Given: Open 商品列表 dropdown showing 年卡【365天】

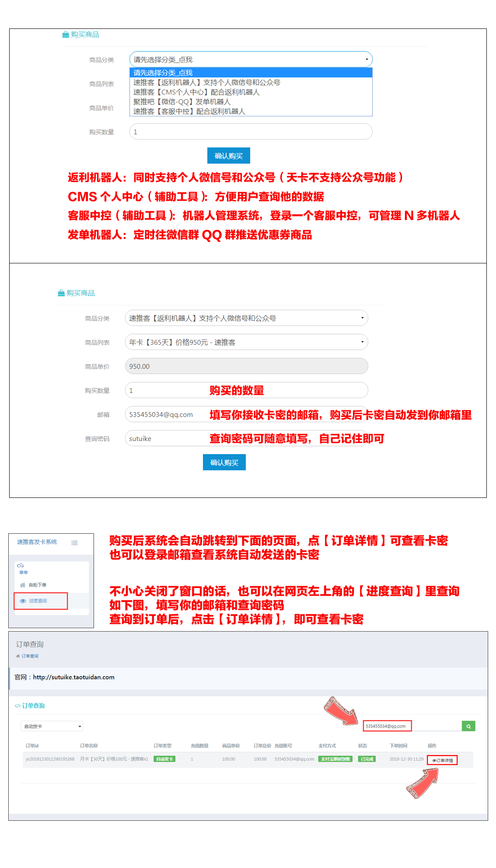Looking at the screenshot, I should pos(246,342).
